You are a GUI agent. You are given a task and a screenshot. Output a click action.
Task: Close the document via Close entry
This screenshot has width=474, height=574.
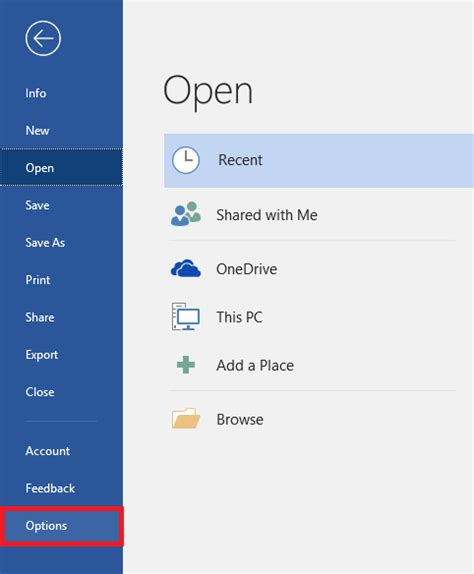pyautogui.click(x=61, y=392)
